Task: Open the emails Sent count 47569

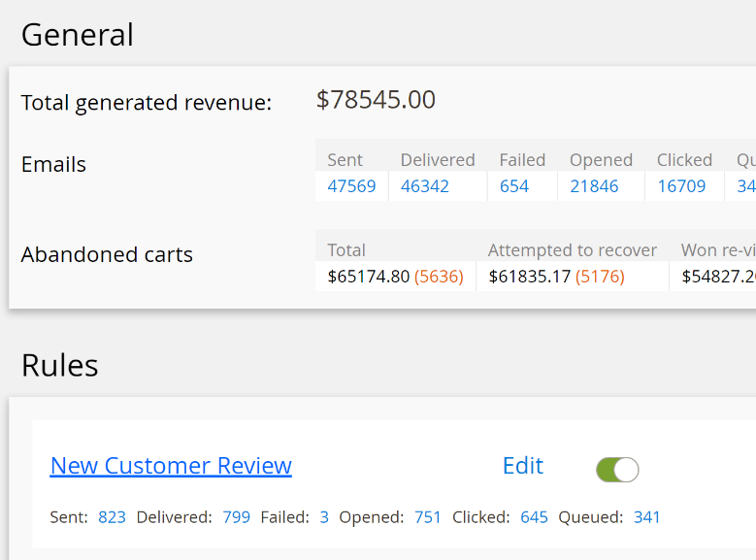Action: (x=351, y=186)
